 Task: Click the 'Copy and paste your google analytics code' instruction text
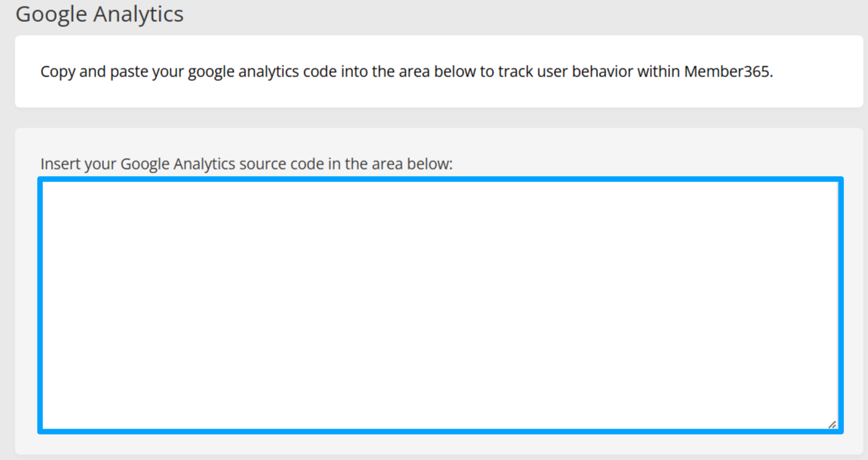tap(218, 72)
